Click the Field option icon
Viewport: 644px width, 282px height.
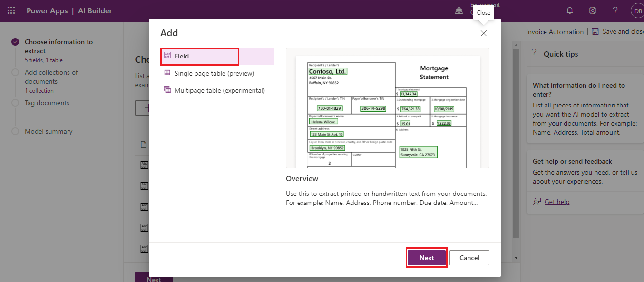167,56
